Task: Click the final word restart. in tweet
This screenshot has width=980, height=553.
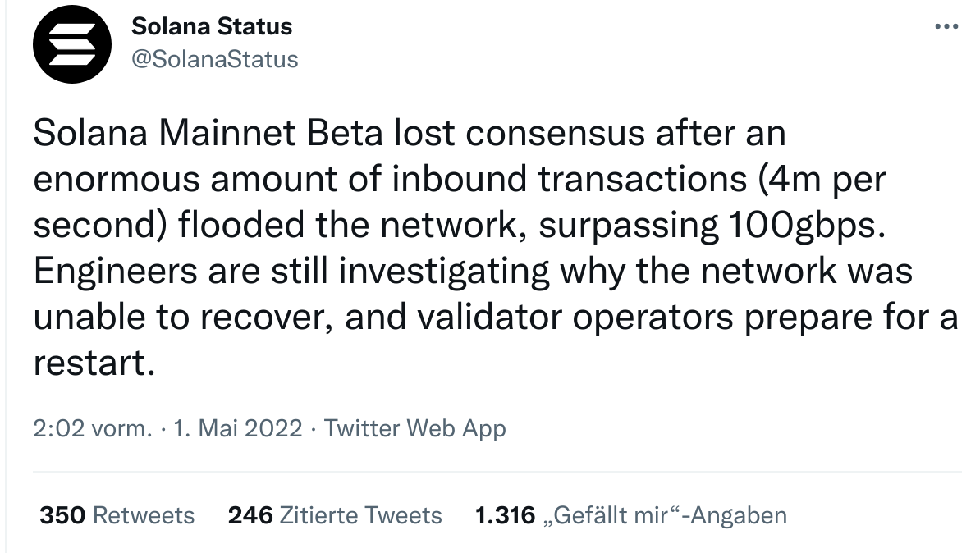Action: pyautogui.click(x=94, y=363)
